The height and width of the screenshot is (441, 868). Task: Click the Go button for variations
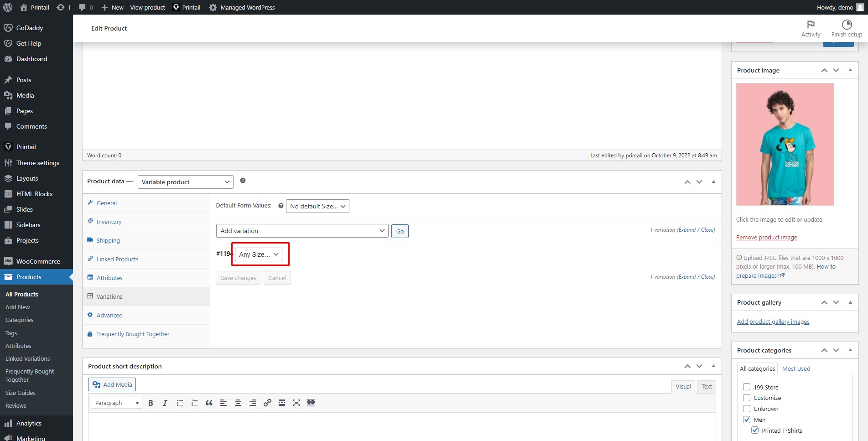click(400, 231)
